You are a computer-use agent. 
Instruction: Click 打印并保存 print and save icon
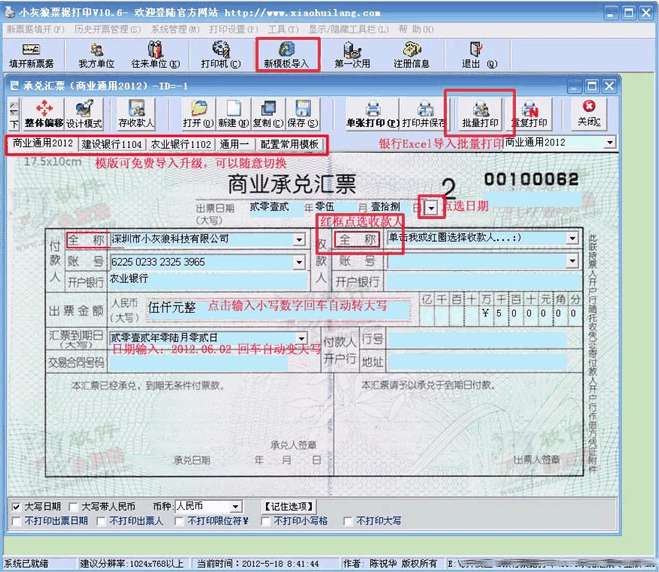point(424,114)
